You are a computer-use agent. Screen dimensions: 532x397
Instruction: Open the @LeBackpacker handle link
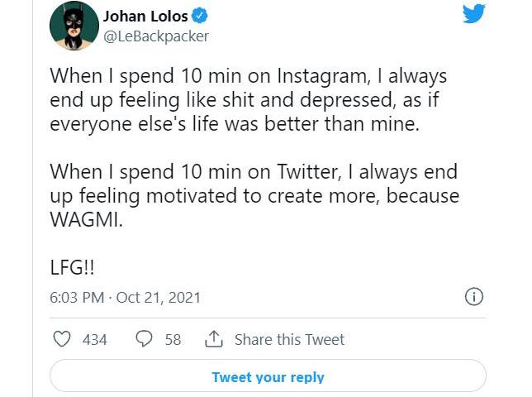pos(155,36)
